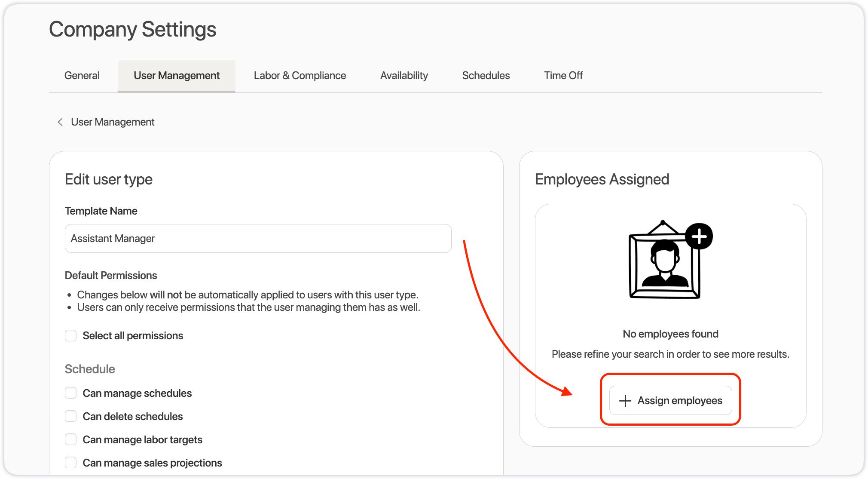Switch to Labor & Compliance tab
Image resolution: width=868 pixels, height=479 pixels.
coord(300,76)
